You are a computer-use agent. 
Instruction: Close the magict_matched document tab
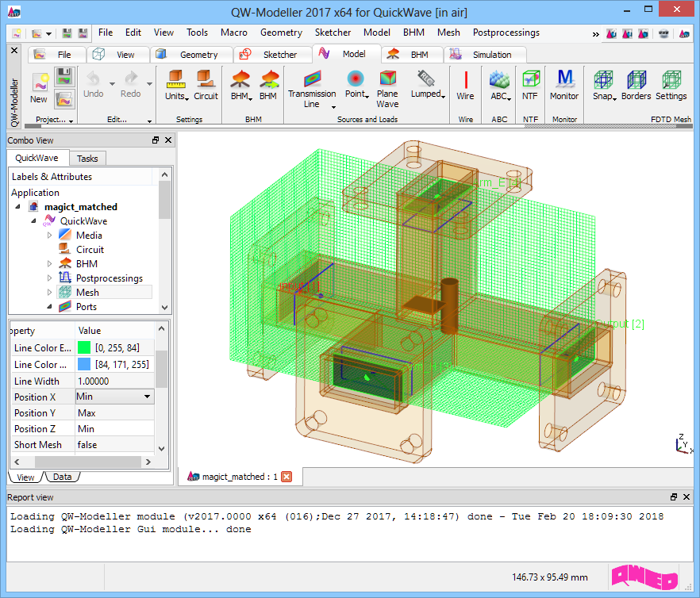[x=287, y=477]
